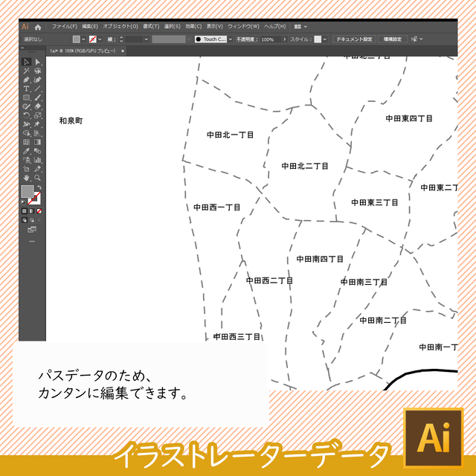Swap fill and stroke colors arrow
The width and height of the screenshot is (476, 476).
[39, 187]
